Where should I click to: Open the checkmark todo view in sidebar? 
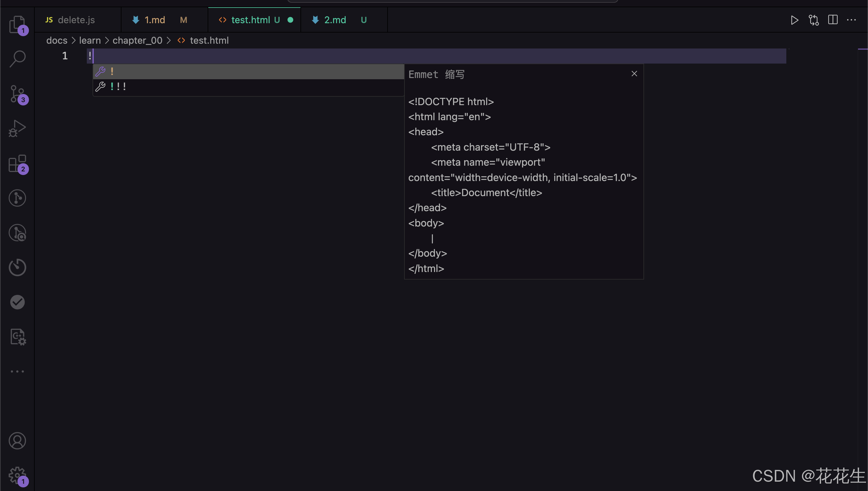coord(17,302)
